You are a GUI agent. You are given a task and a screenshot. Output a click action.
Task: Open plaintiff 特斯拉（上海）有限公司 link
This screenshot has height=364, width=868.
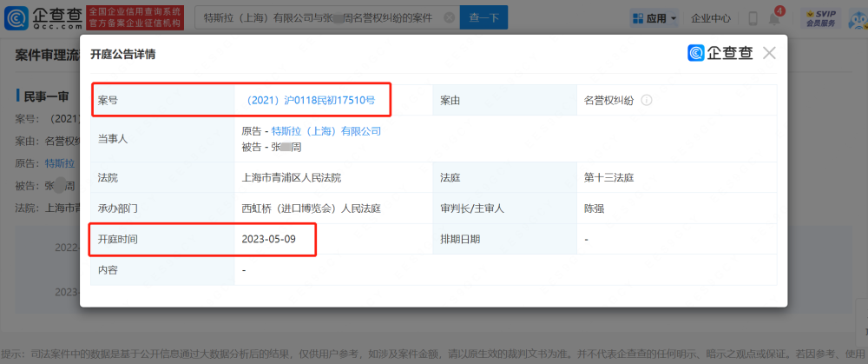(326, 131)
